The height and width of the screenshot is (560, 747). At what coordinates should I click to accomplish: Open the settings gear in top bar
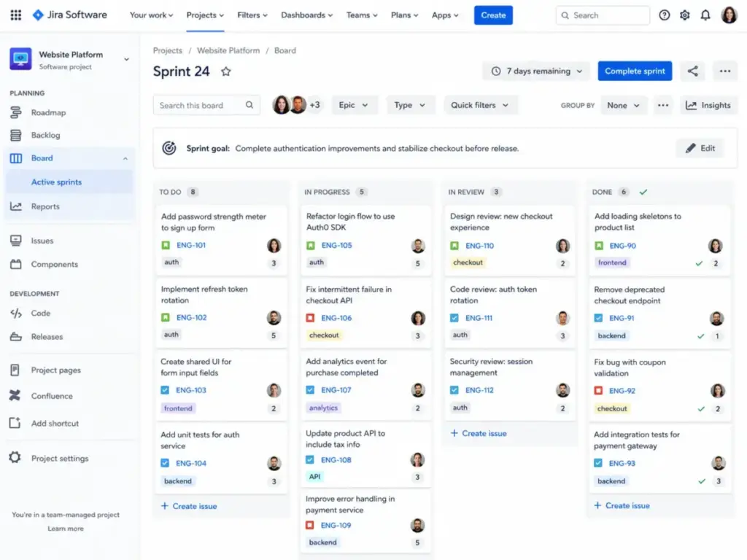[684, 15]
